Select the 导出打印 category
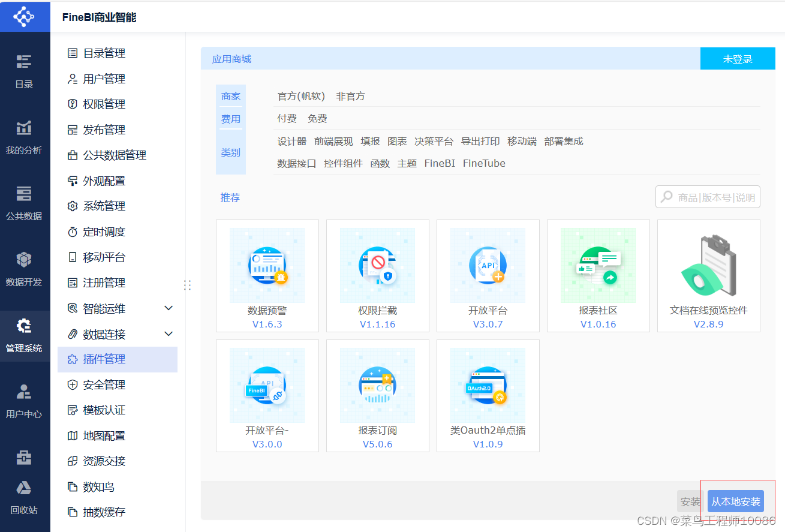The image size is (785, 532). tap(480, 142)
